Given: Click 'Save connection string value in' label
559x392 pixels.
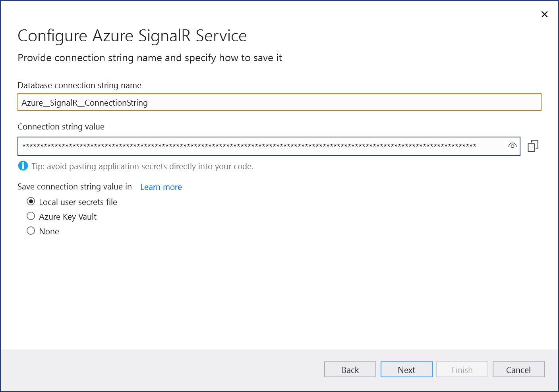Looking at the screenshot, I should coord(75,187).
